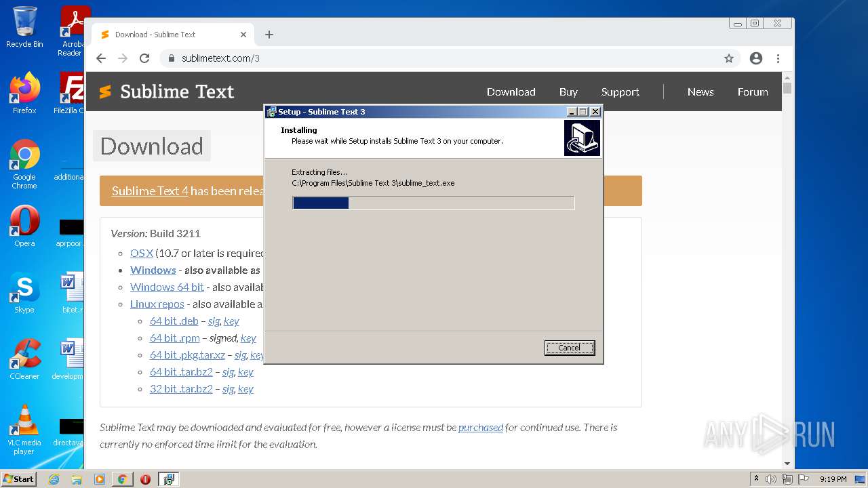
Task: Go forward in the Chrome browser
Action: 123,58
